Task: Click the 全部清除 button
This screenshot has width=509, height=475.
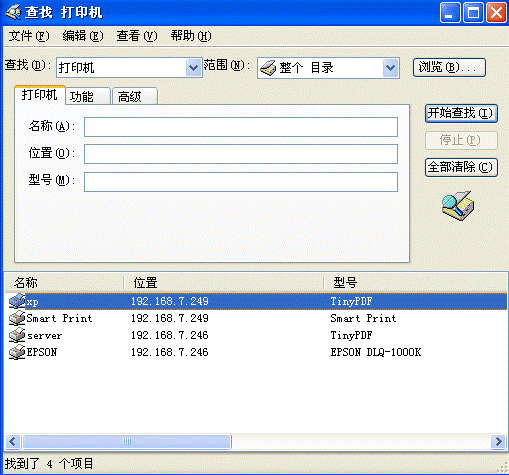Action: (461, 167)
